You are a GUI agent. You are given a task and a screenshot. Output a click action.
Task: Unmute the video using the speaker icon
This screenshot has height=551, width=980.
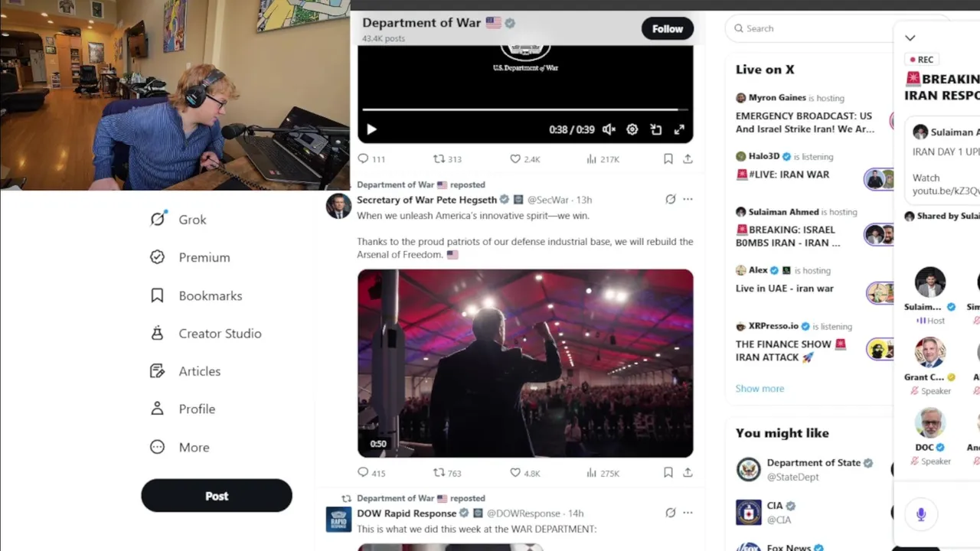(609, 129)
